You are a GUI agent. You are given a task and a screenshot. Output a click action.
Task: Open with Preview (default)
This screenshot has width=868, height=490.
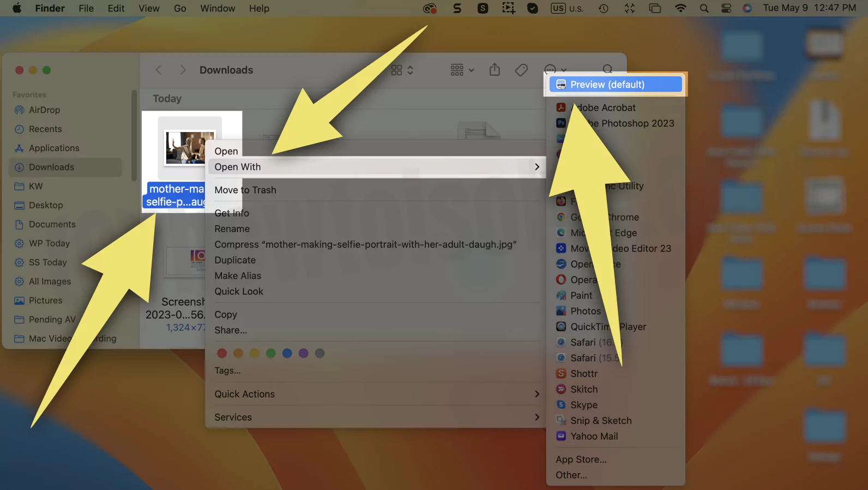(616, 85)
